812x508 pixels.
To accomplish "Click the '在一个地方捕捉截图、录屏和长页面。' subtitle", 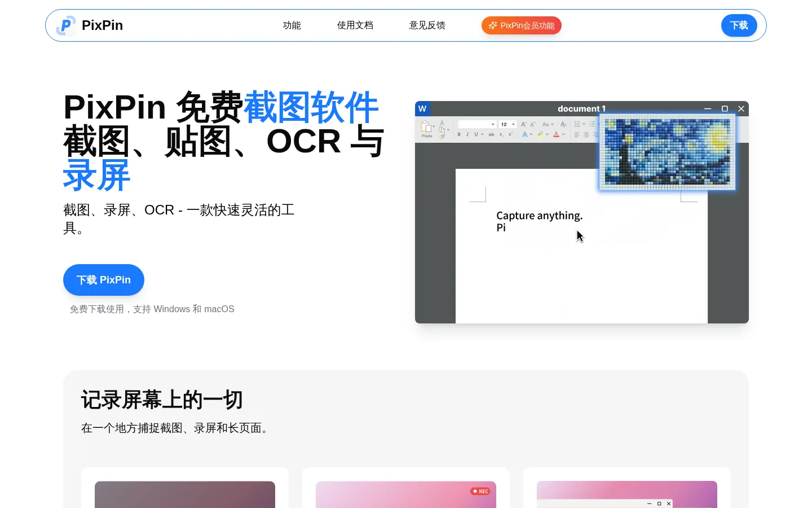I will [177, 428].
